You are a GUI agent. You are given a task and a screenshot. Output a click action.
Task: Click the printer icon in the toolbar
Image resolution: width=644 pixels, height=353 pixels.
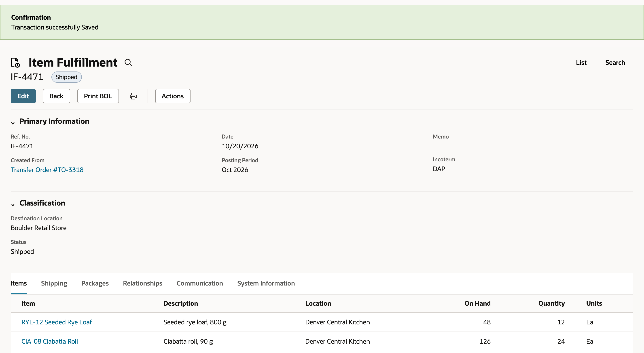(x=133, y=96)
